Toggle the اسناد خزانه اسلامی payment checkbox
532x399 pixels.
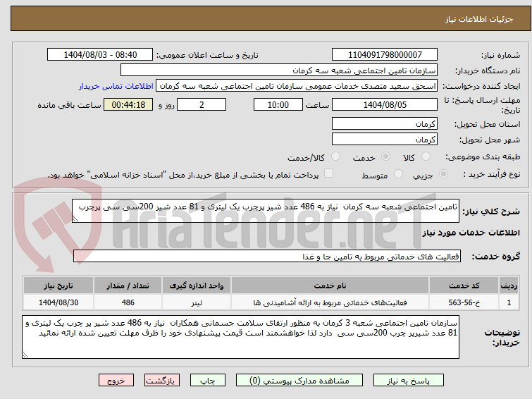[x=328, y=173]
